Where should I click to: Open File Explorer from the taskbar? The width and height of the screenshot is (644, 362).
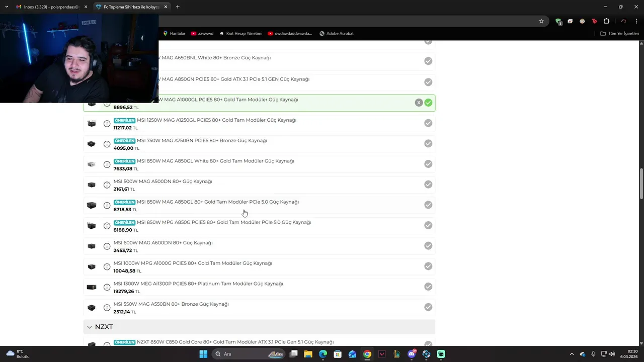coord(308,354)
